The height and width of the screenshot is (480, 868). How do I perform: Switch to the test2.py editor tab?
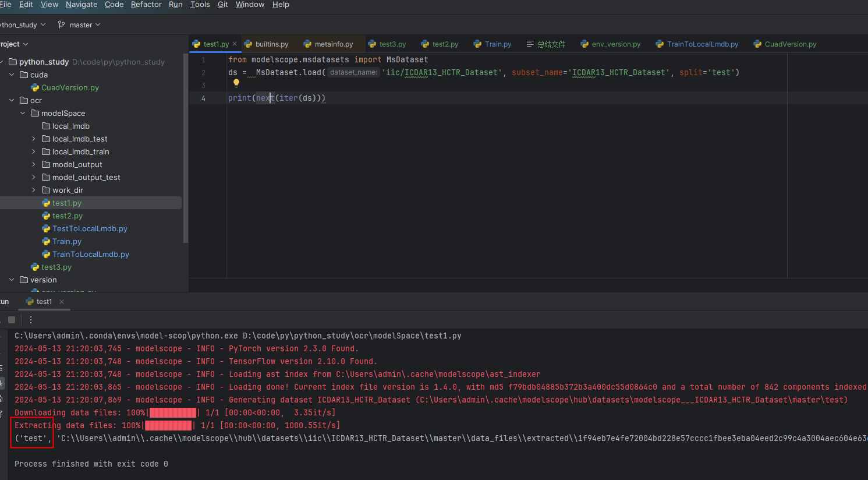tap(440, 44)
